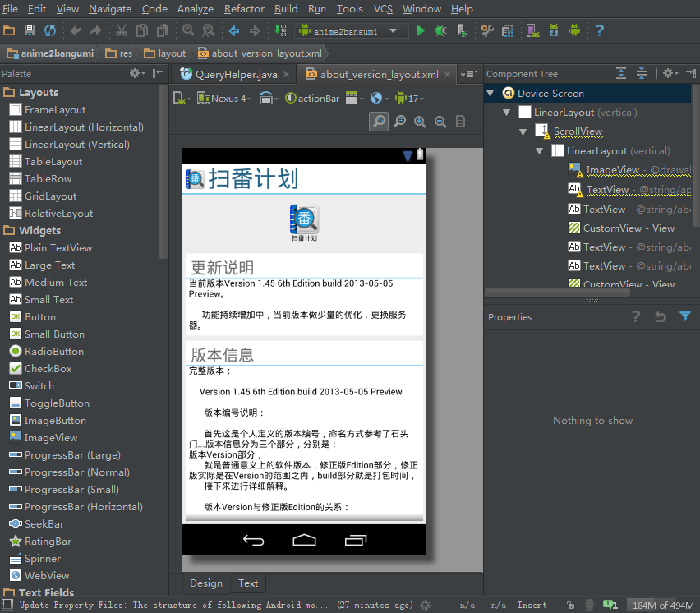Switch to the QueryHelper.java tab
Screen dimensions: 700x613
pyautogui.click(x=235, y=74)
